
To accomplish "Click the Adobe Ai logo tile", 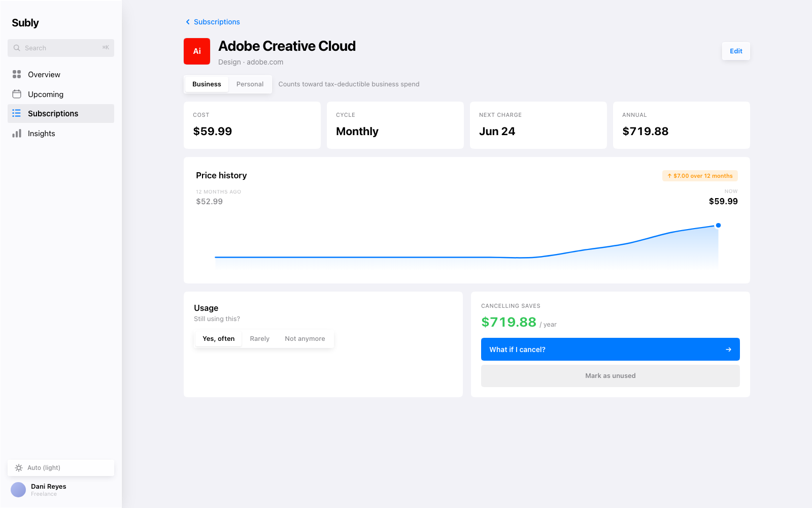I will click(197, 51).
